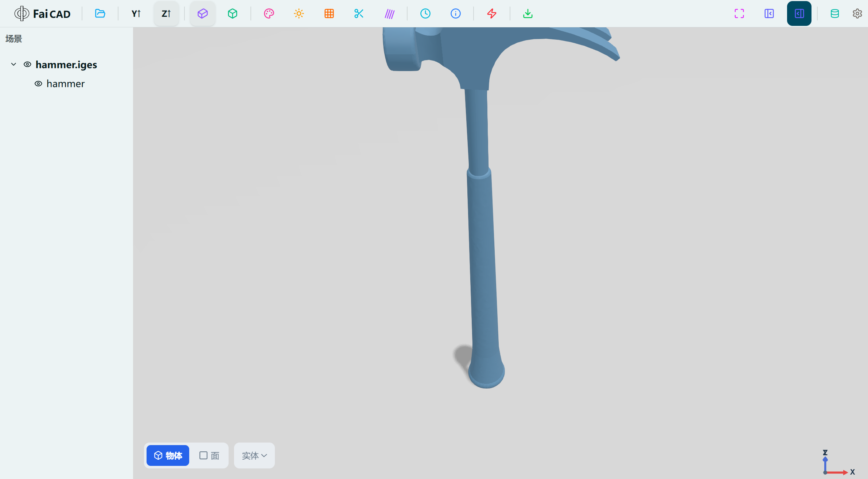Toggle the left sidebar panel icon
This screenshot has height=479, width=868.
[769, 14]
